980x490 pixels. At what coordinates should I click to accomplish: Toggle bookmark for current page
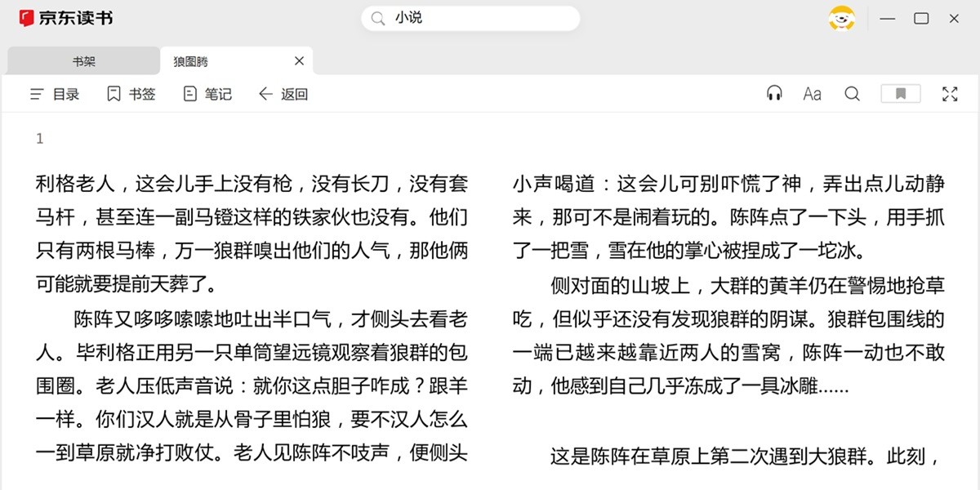[901, 94]
